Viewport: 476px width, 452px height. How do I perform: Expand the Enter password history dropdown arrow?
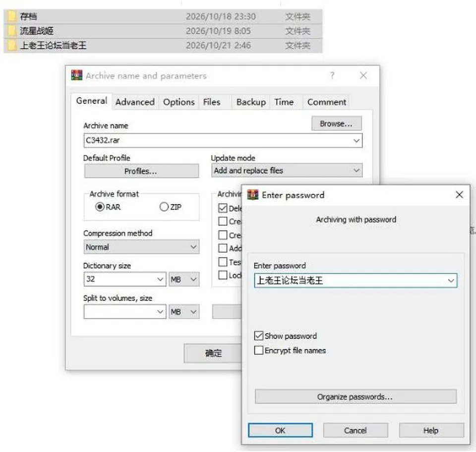point(451,281)
